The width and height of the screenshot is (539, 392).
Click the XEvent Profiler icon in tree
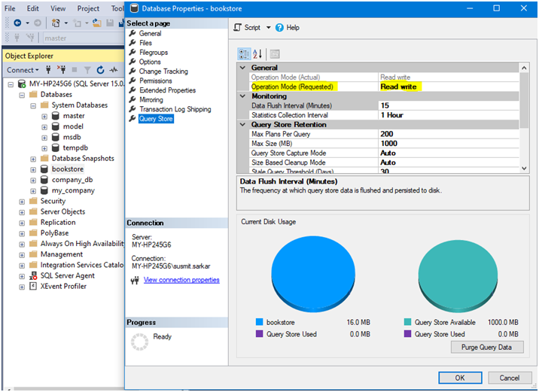(x=33, y=286)
